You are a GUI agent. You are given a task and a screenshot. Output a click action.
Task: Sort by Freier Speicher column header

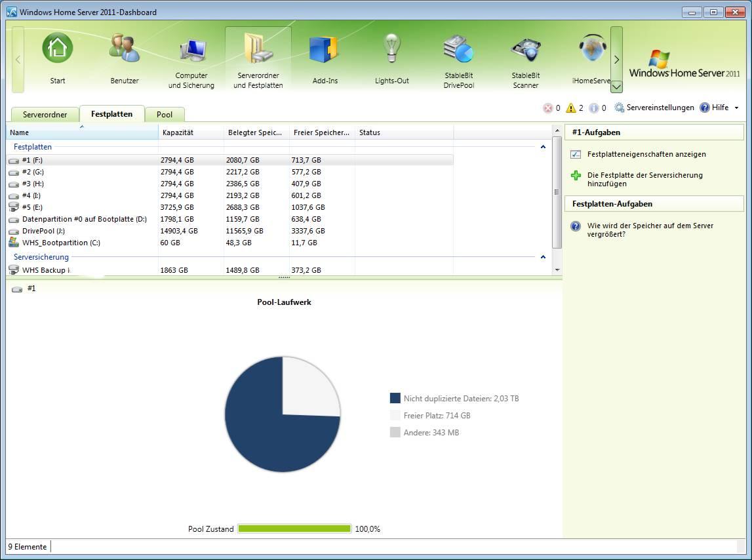323,132
